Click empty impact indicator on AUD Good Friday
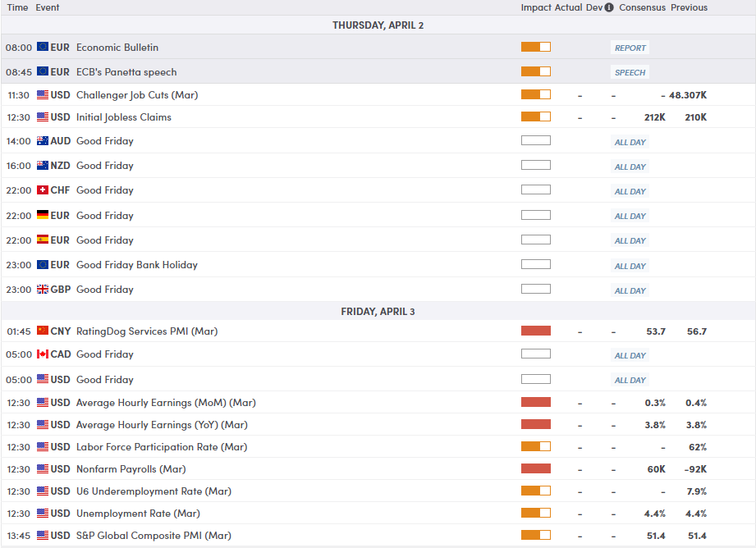Image resolution: width=756 pixels, height=548 pixels. click(x=536, y=140)
